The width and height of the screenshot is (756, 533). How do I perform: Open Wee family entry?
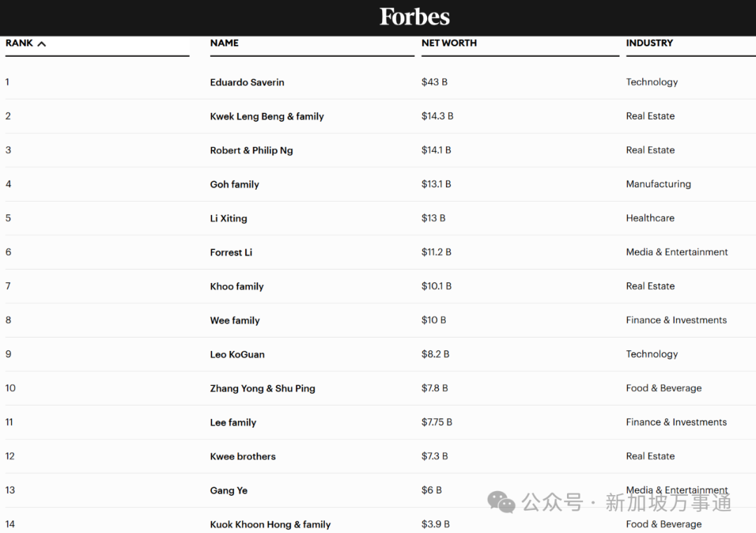(x=234, y=320)
